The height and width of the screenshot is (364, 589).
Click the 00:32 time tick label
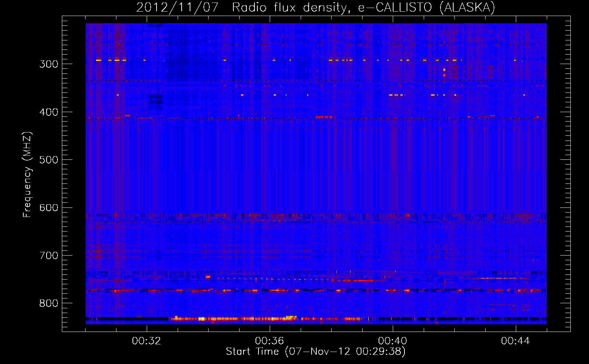pyautogui.click(x=147, y=341)
